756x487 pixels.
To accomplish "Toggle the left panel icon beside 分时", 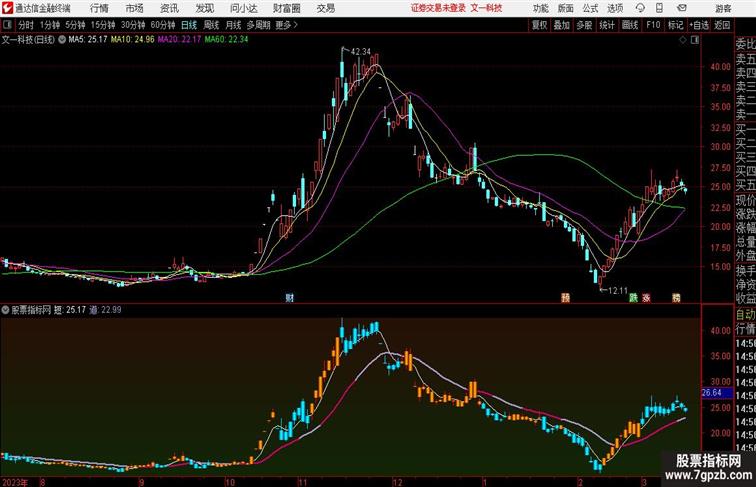I will [x=7, y=25].
